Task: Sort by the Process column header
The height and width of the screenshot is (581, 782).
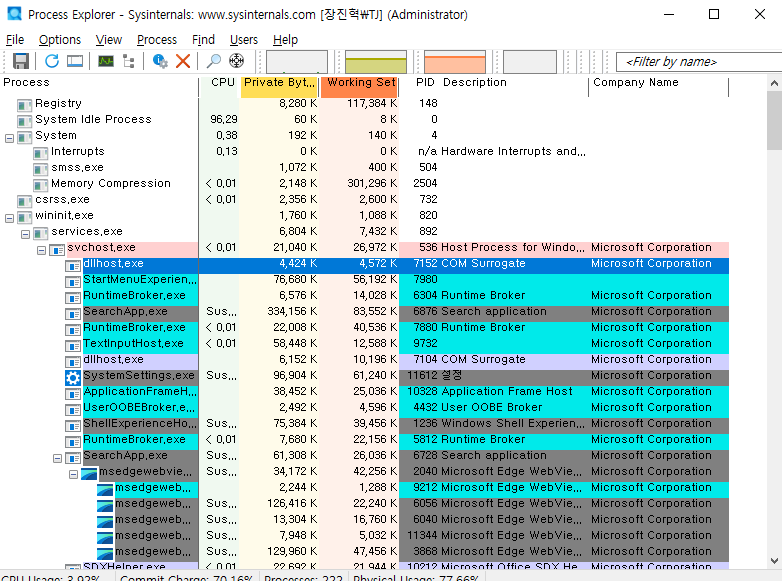Action: pyautogui.click(x=99, y=82)
